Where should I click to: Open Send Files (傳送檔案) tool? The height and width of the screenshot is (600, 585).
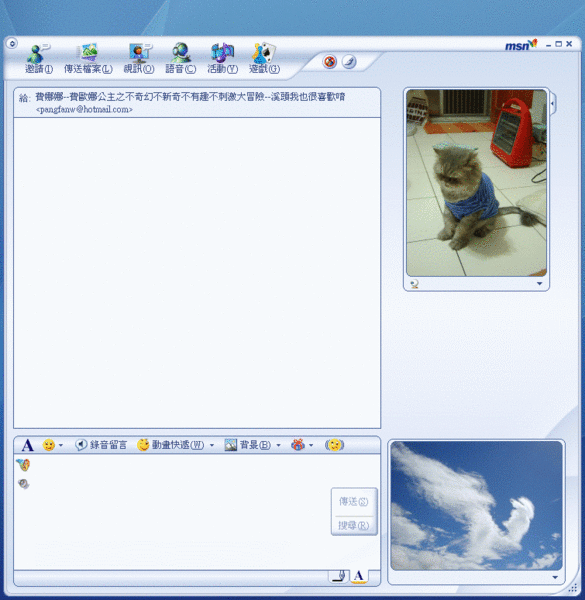(x=88, y=58)
